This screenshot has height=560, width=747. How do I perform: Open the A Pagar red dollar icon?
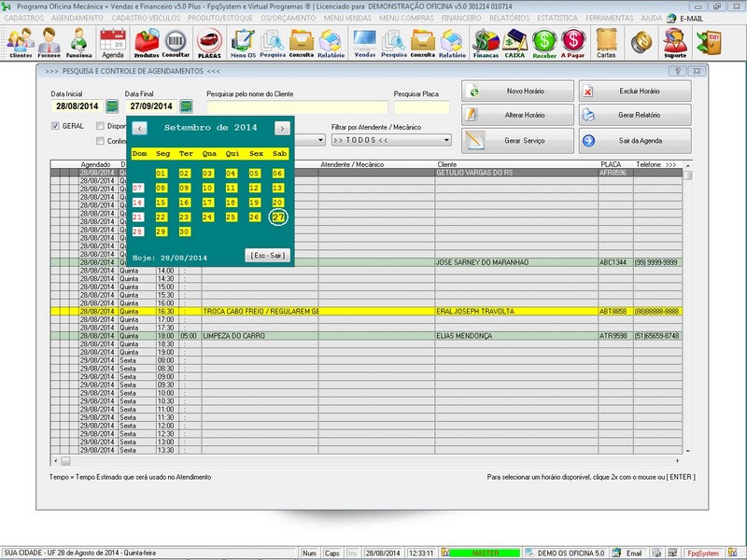click(572, 43)
